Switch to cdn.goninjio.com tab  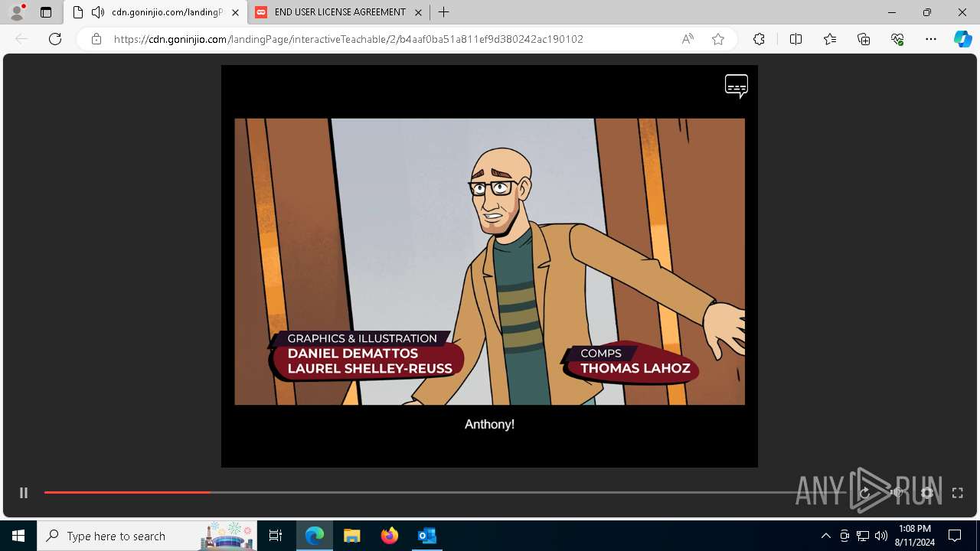coord(155,12)
